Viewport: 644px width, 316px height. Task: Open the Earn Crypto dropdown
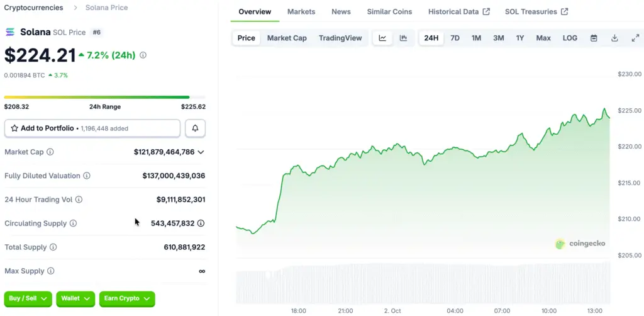127,298
